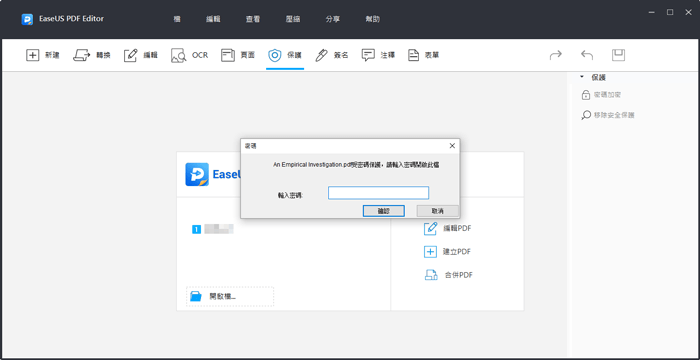
Task: Open the 壓縮 (Compress) menu
Action: pos(293,19)
